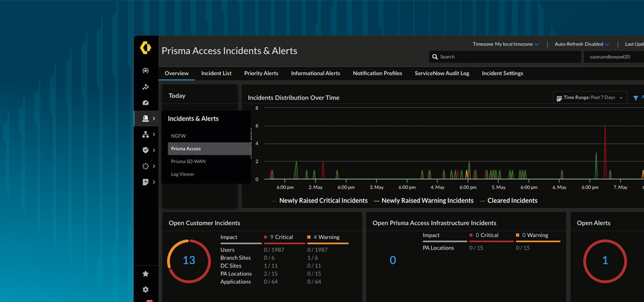Click into the Search field
This screenshot has width=644, height=302.
coord(504,57)
